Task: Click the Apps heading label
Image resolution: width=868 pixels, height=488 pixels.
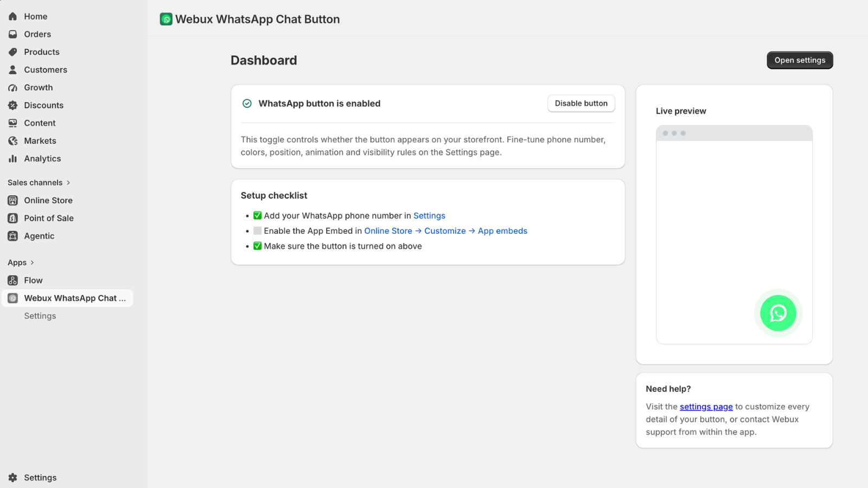Action: tap(17, 262)
